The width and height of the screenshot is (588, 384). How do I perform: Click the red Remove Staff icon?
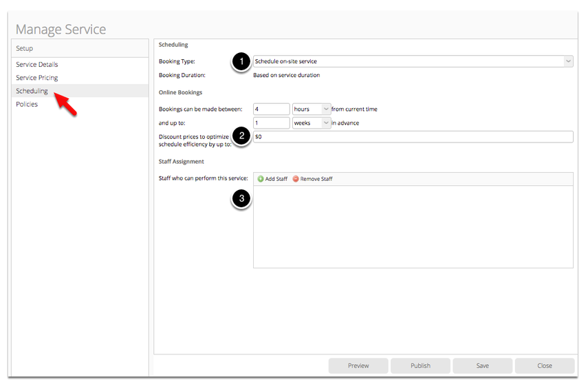point(296,179)
